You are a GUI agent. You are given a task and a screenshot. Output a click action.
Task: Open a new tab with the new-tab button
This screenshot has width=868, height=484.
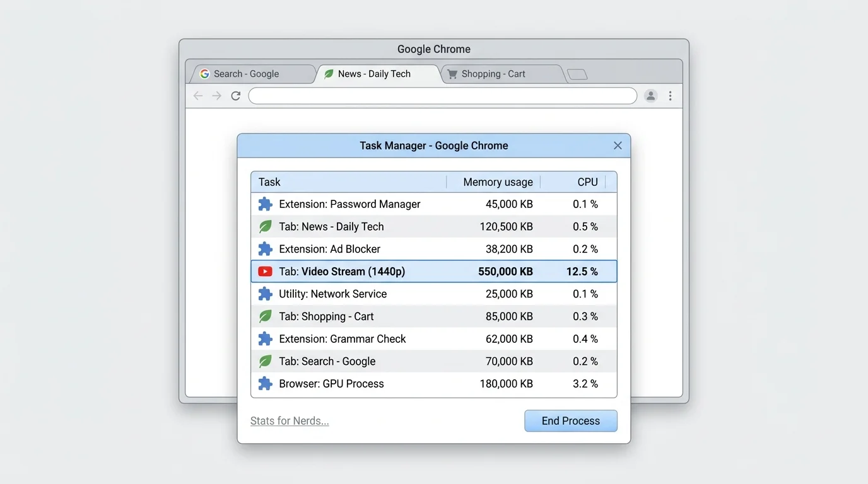click(577, 74)
